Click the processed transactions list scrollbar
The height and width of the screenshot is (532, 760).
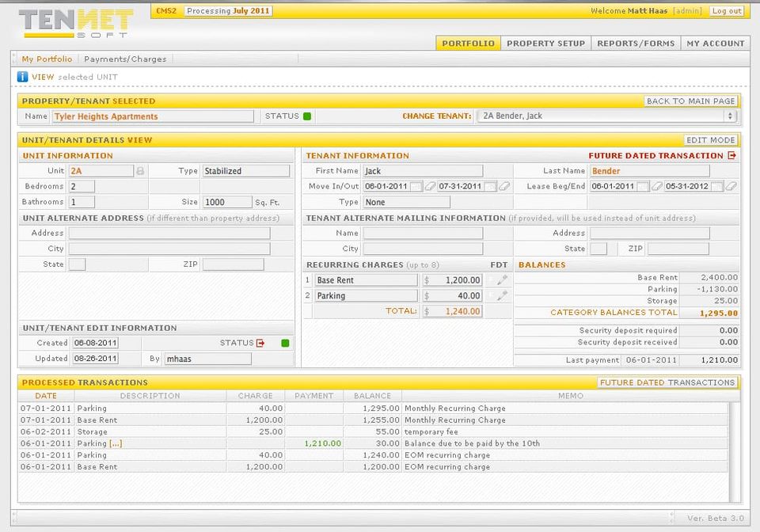[x=734, y=451]
